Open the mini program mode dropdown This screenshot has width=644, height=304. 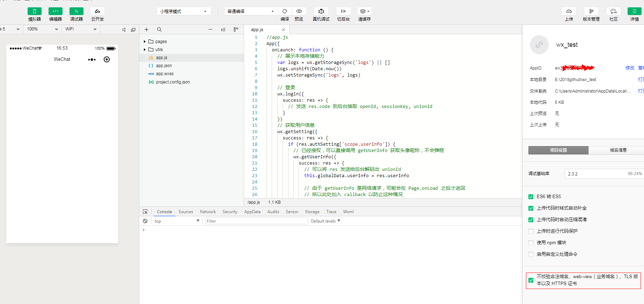pyautogui.click(x=184, y=11)
